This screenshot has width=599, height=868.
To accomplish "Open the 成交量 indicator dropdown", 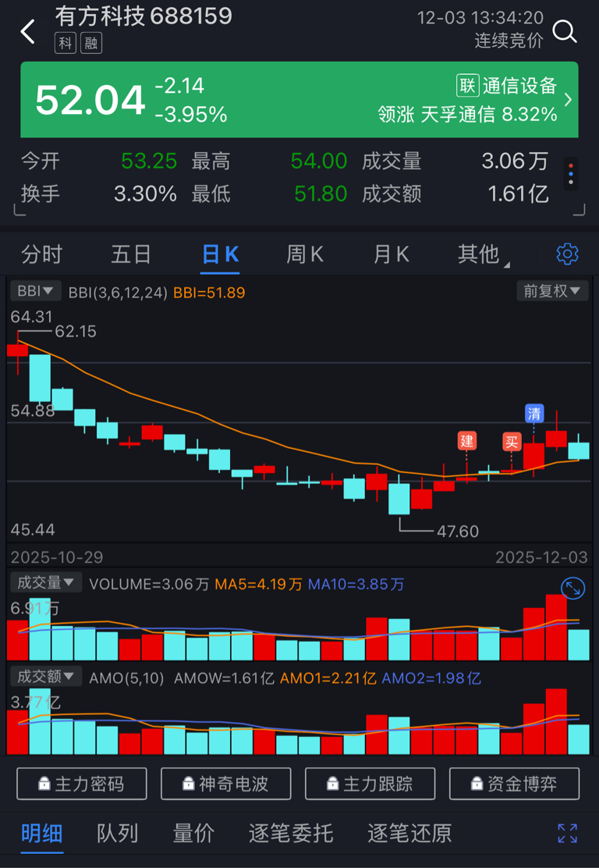I will tap(46, 582).
